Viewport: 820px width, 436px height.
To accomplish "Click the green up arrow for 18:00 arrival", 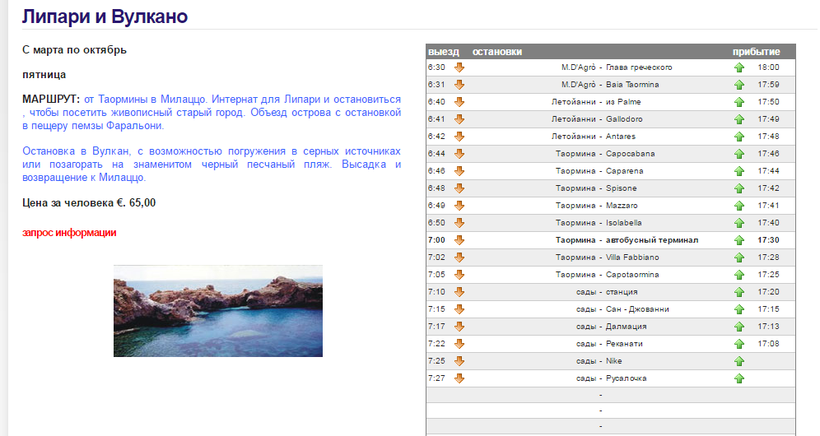I will (739, 67).
